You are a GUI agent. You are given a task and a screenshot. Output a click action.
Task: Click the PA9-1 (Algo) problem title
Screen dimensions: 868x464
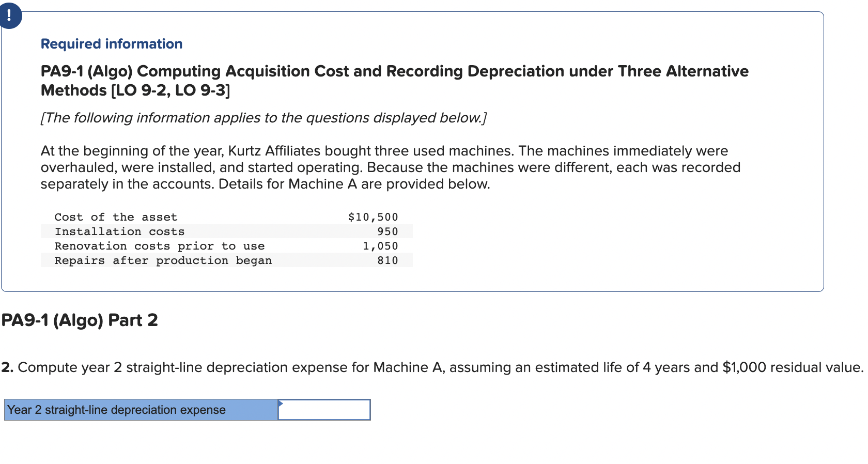click(394, 71)
